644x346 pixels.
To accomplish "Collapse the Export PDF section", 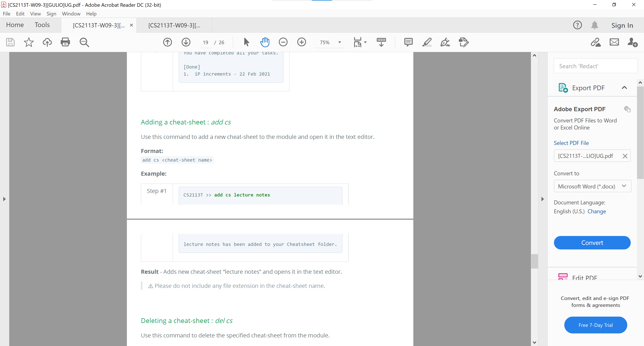I will (624, 88).
